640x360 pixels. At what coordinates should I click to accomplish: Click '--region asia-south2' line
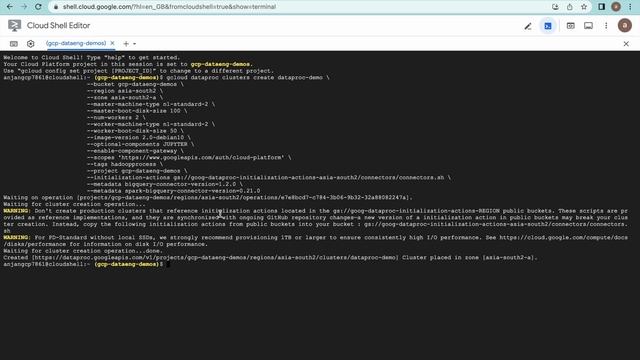pos(124,91)
